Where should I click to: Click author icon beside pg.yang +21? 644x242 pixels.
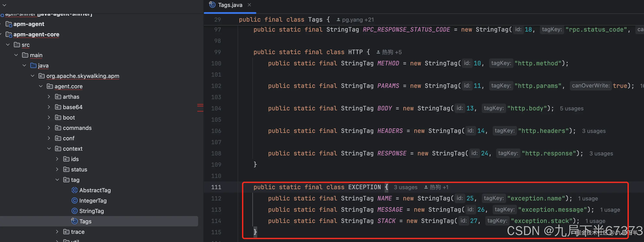coord(338,20)
